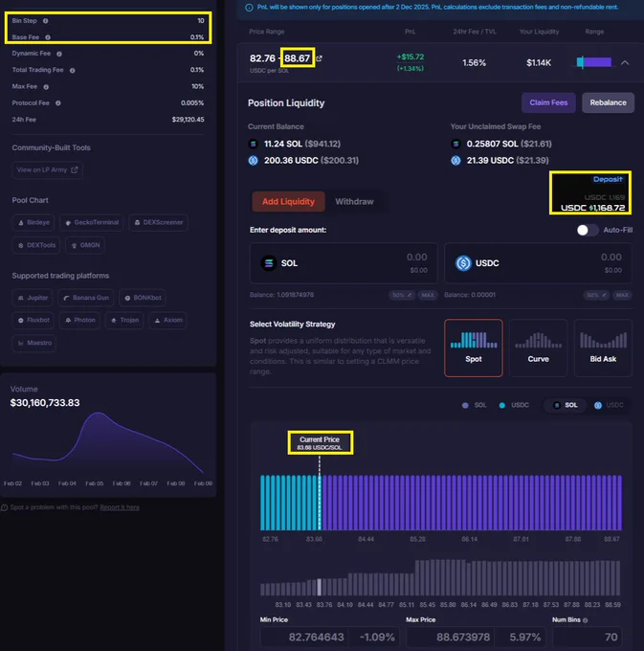Click the SOL deposit amount field
Viewport: 644px width, 651px height.
coord(344,263)
